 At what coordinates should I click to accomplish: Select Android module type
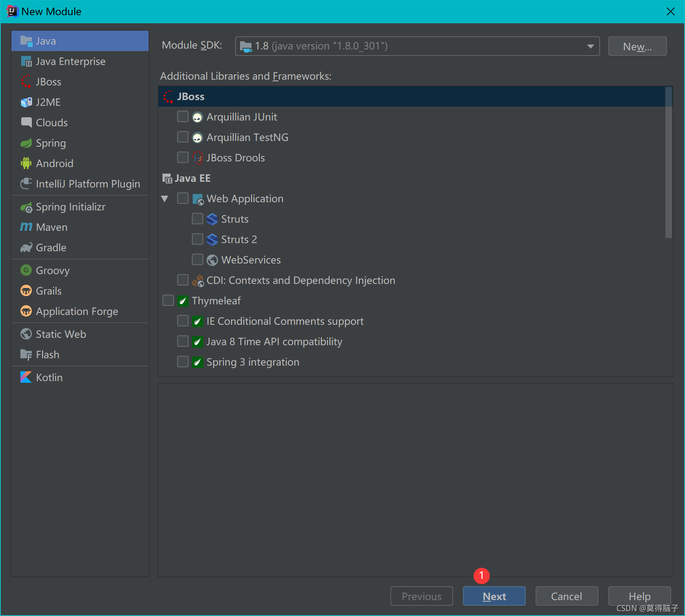pyautogui.click(x=80, y=163)
